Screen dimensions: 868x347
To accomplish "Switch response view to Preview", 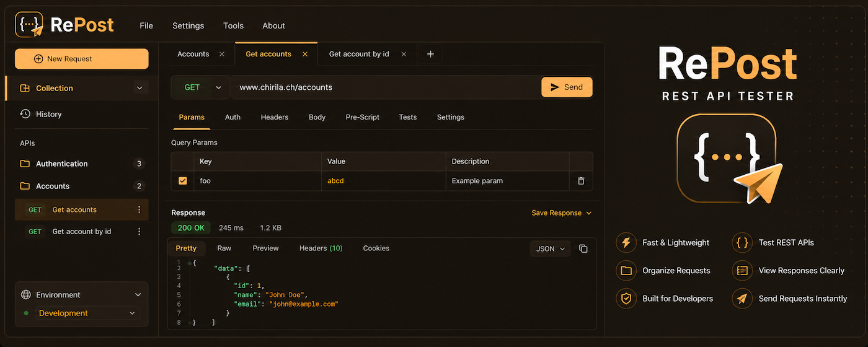I will (x=265, y=248).
